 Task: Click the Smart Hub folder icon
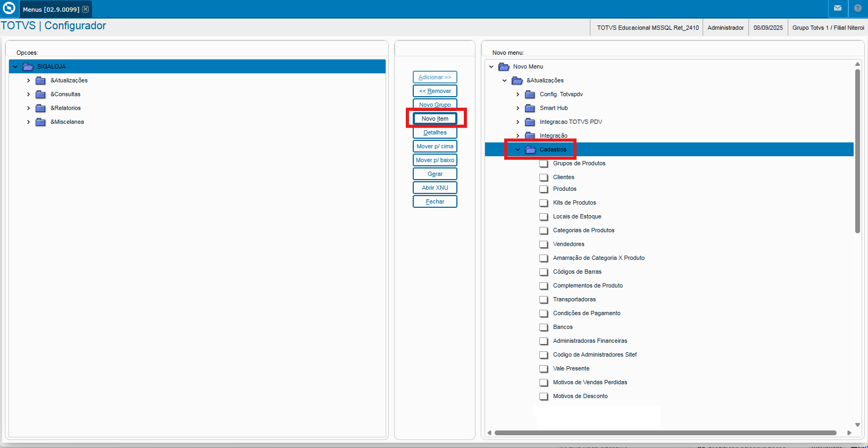pyautogui.click(x=530, y=108)
